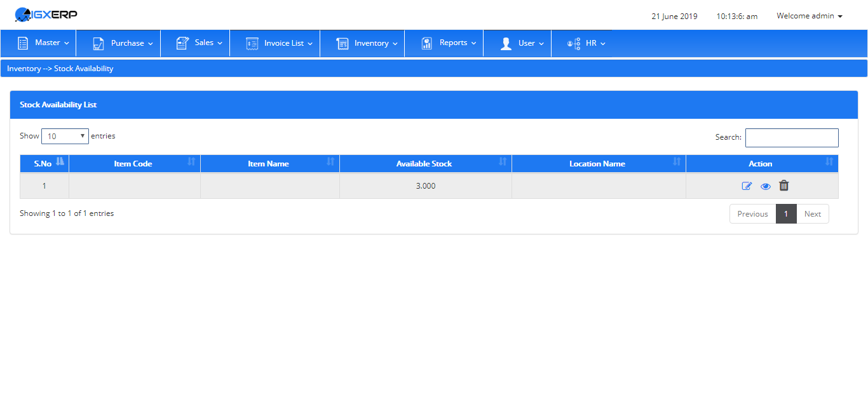Click the Purchase menu cart icon
The height and width of the screenshot is (397, 868).
pos(98,43)
